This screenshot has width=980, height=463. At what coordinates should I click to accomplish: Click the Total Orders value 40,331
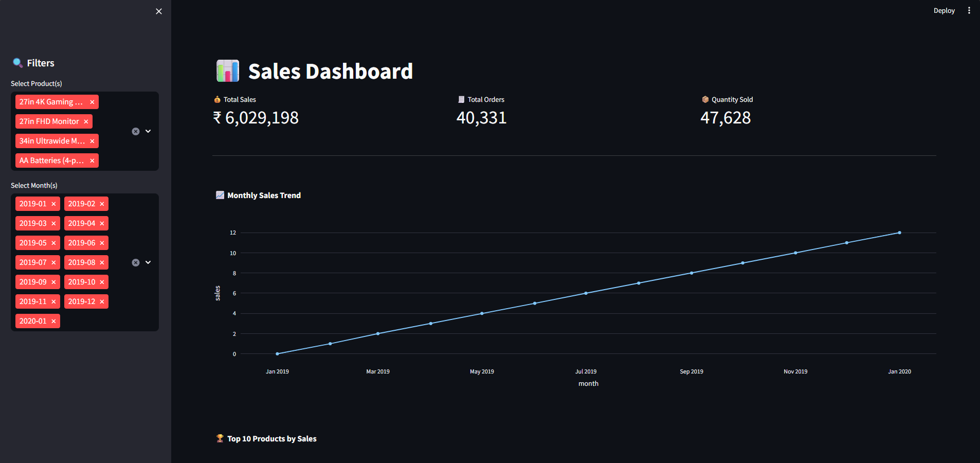(481, 118)
